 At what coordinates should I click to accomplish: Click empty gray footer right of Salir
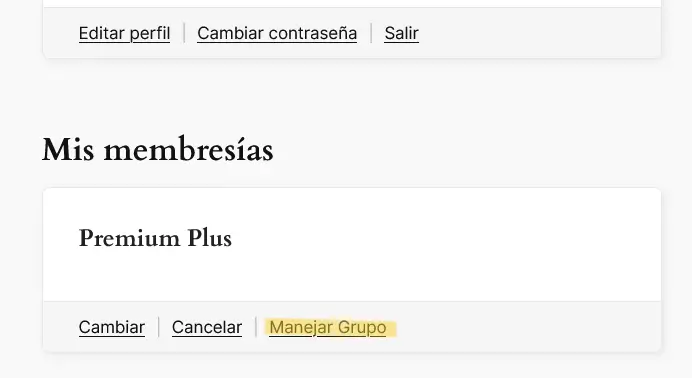click(538, 33)
